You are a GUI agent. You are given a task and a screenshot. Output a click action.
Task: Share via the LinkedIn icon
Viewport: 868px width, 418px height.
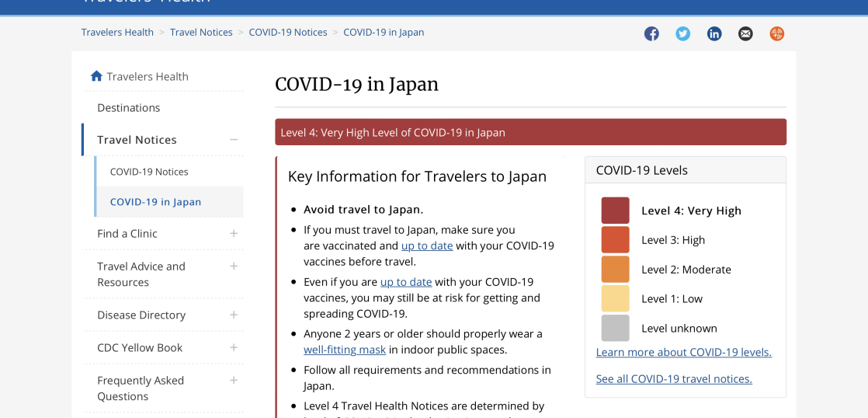click(714, 33)
